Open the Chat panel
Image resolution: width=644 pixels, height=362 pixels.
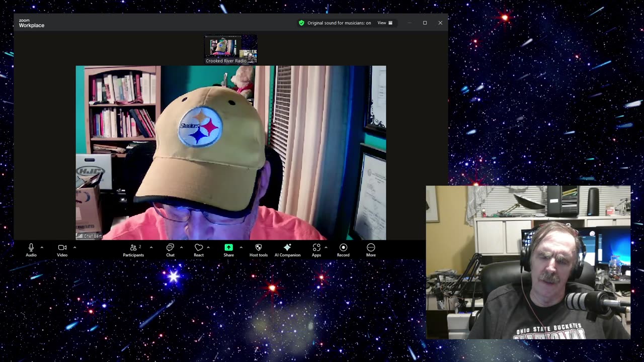click(x=170, y=250)
